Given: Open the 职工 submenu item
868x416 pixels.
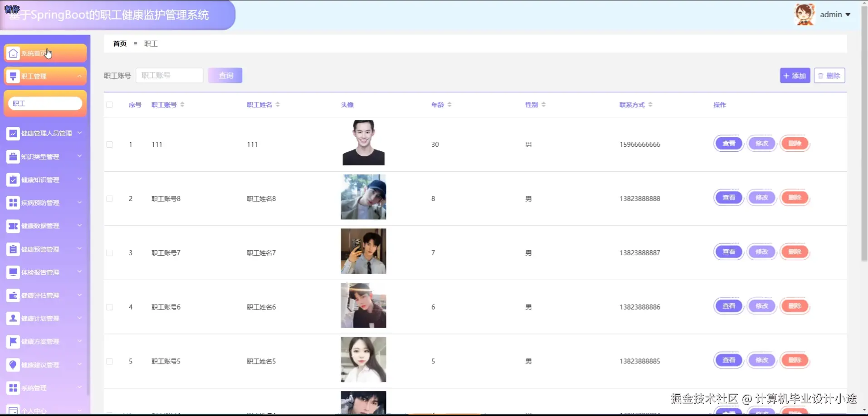Looking at the screenshot, I should pos(45,103).
